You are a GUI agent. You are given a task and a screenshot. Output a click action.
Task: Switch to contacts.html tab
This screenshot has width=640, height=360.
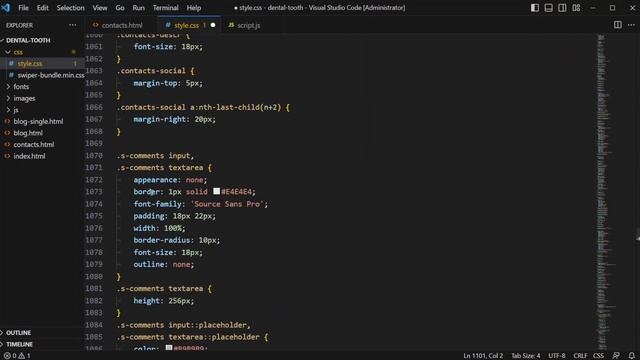(122, 25)
